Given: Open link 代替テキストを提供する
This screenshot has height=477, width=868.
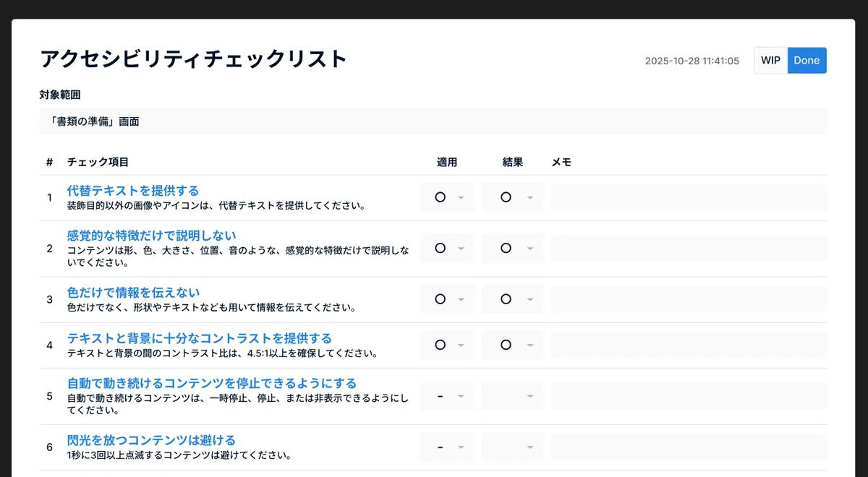Looking at the screenshot, I should [x=133, y=190].
